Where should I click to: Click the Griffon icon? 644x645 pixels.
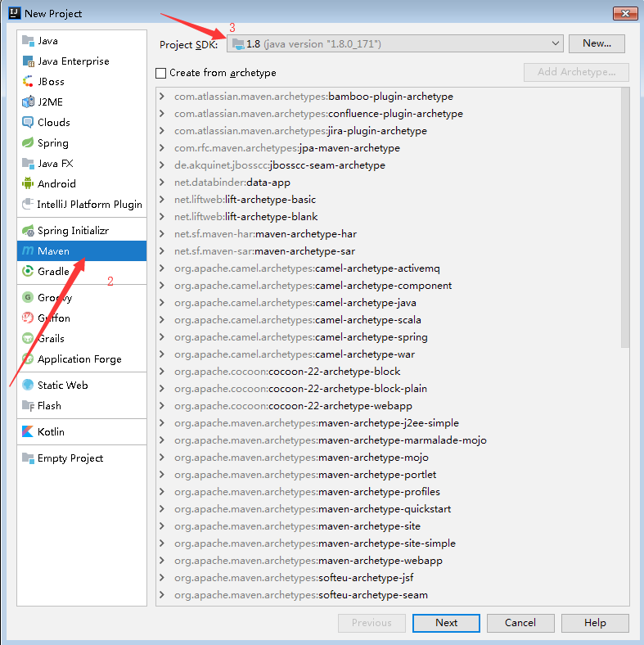pyautogui.click(x=28, y=318)
